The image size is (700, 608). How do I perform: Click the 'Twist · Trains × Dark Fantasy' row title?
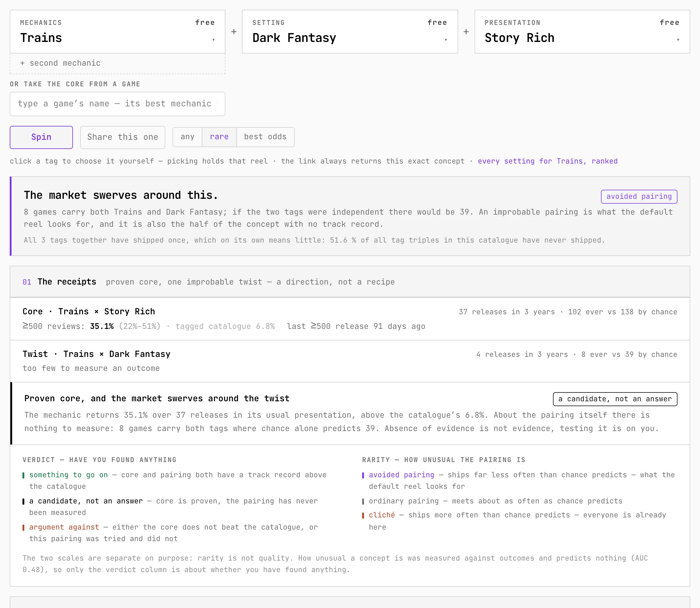pos(96,354)
